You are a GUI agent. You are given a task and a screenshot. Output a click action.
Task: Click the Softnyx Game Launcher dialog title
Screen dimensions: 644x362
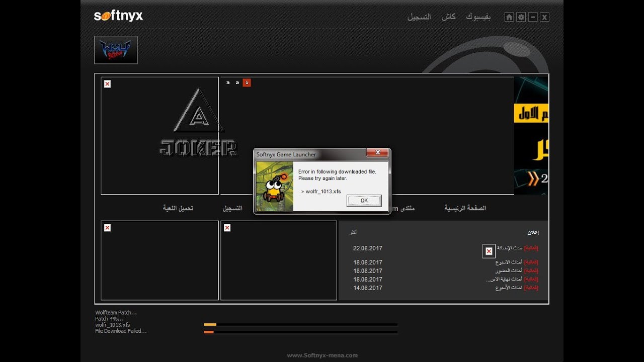(286, 154)
